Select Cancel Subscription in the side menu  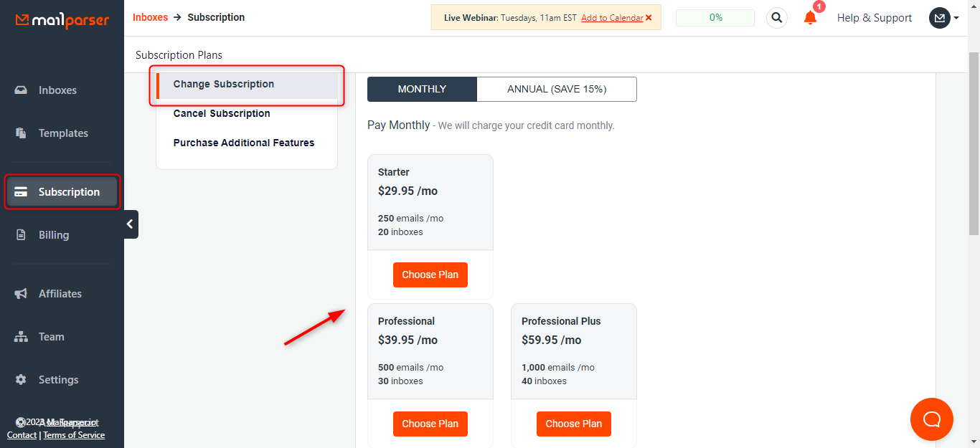222,113
